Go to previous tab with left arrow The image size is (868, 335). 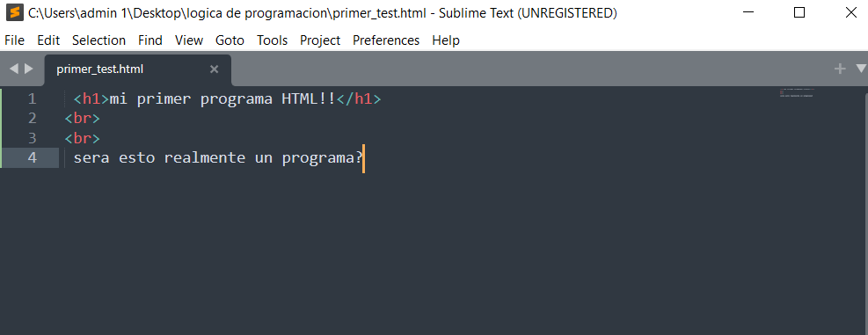pyautogui.click(x=14, y=69)
